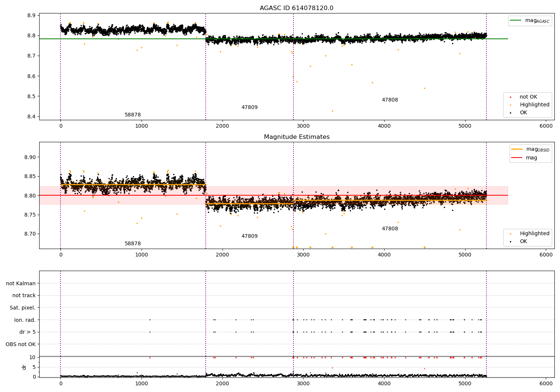Click obsid label 47808 in Magnitude Estimates panel
The width and height of the screenshot is (560, 392).
[390, 229]
